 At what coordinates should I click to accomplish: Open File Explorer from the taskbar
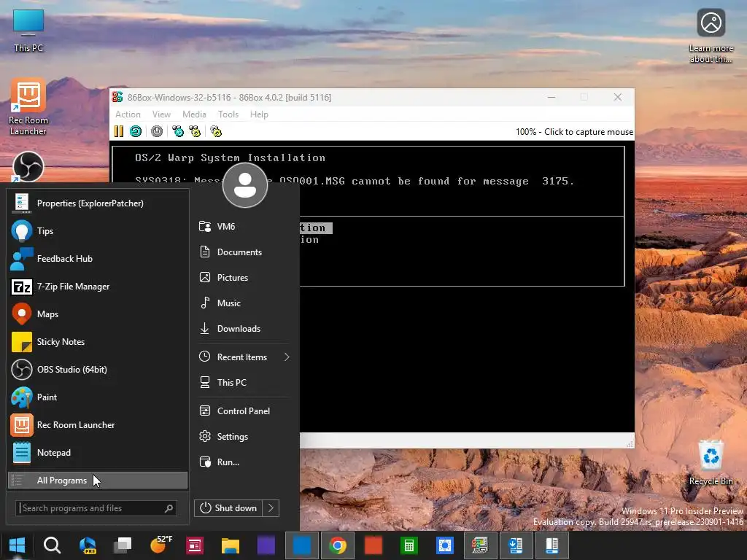pos(230,545)
